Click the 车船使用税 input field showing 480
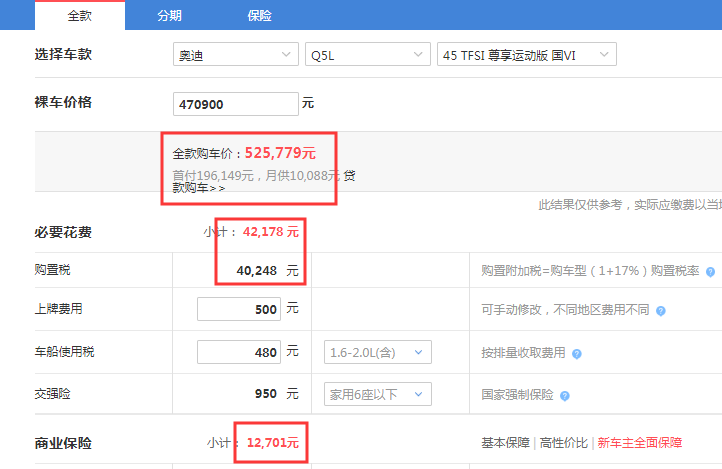722x469 pixels. pyautogui.click(x=239, y=352)
